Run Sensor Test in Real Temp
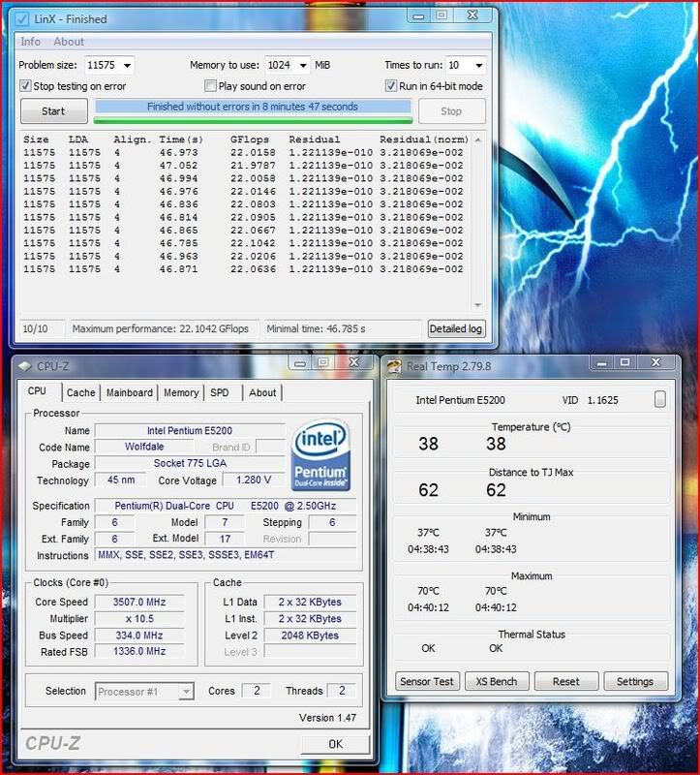The image size is (700, 775). (x=427, y=681)
